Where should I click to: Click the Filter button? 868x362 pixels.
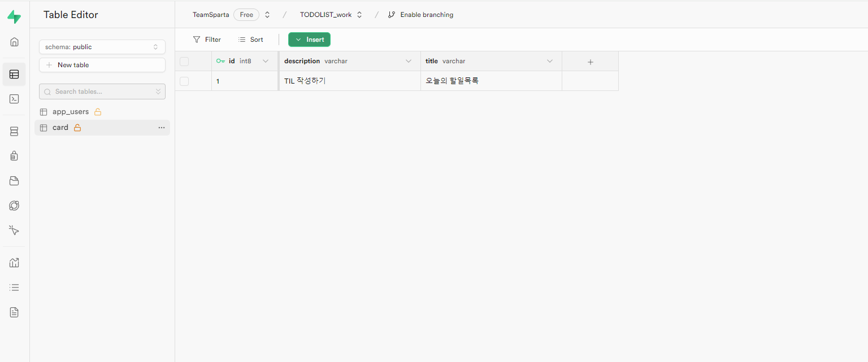click(207, 40)
